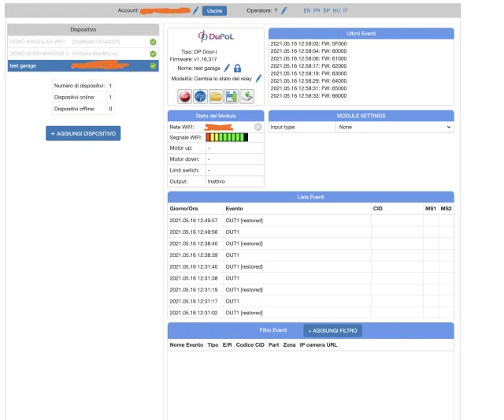The width and height of the screenshot is (504, 420).
Task: Click the Nome Evento filter column header
Action: click(187, 345)
